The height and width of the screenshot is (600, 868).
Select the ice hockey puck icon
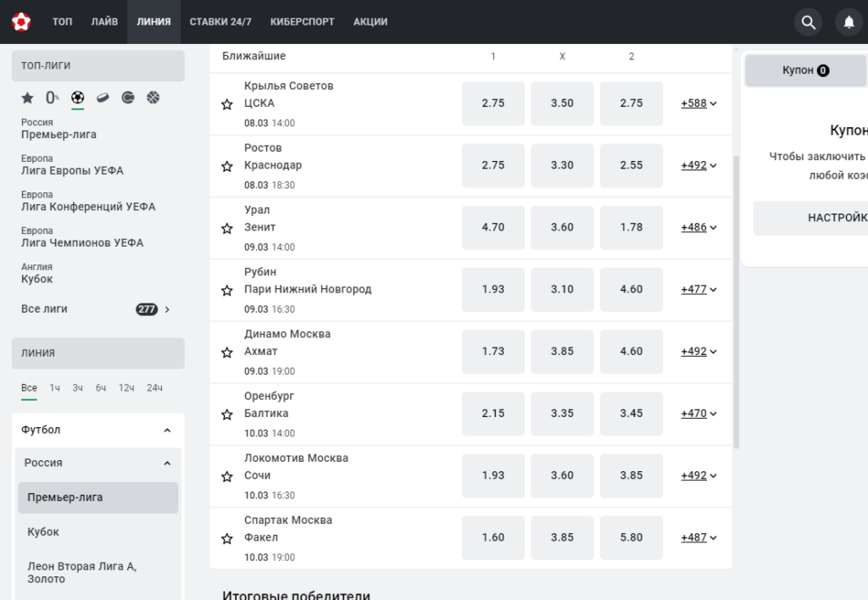(x=103, y=98)
